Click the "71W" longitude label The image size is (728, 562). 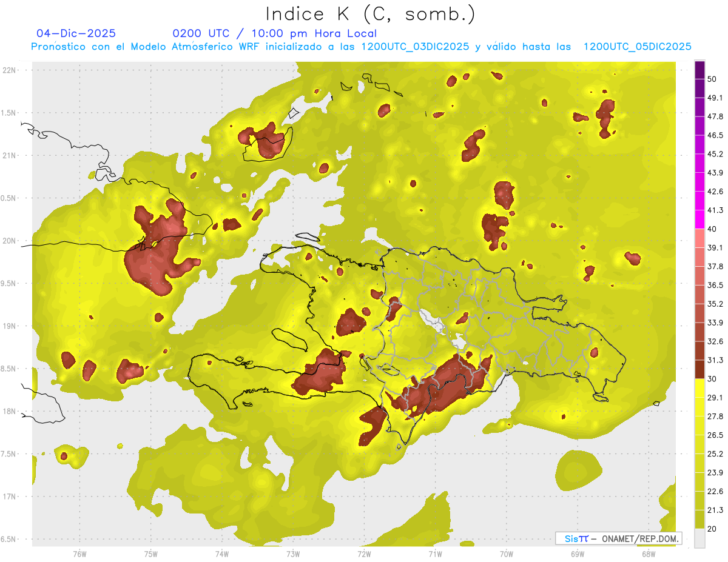click(435, 554)
